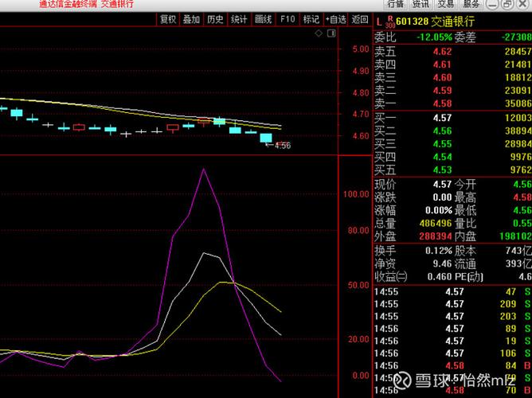The width and height of the screenshot is (532, 398).
Task: Open the 服务 menu
Action: (x=471, y=4)
